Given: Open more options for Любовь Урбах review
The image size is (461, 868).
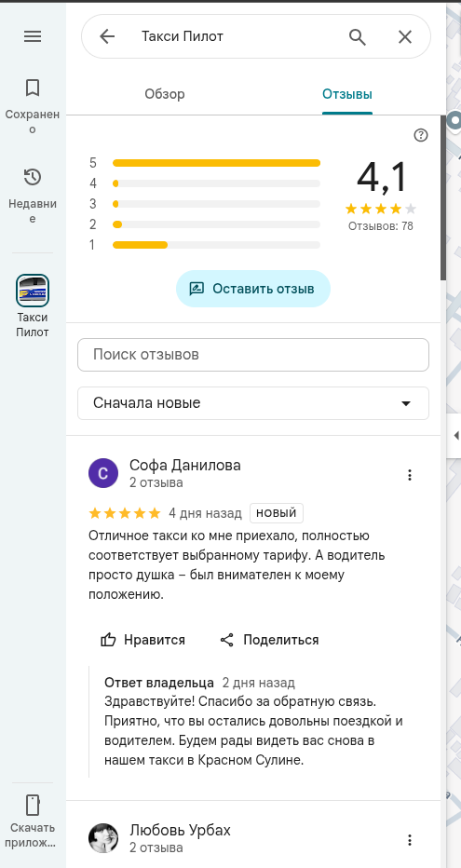Looking at the screenshot, I should pyautogui.click(x=410, y=840).
